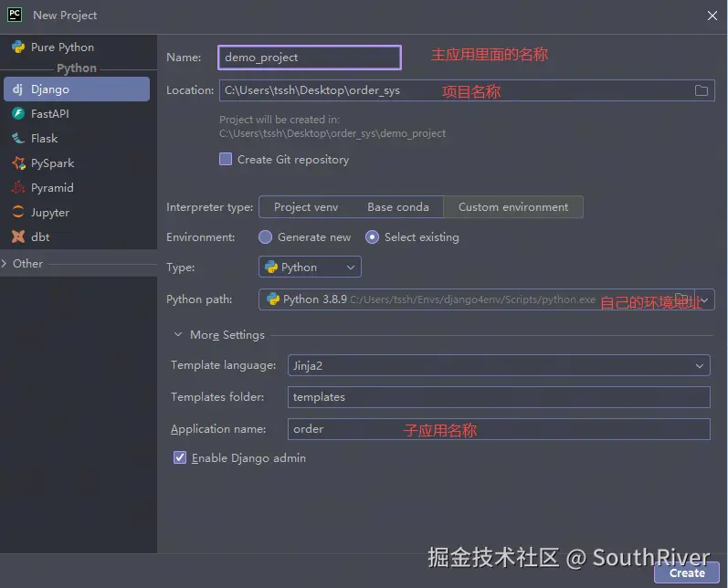Toggle Create Git repository checkbox
The width and height of the screenshot is (728, 588).
[x=226, y=159]
